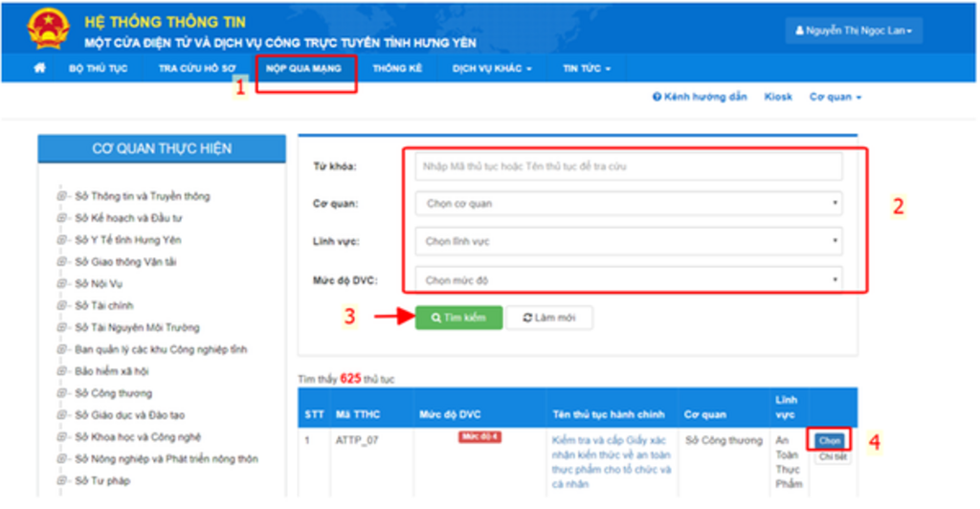The height and width of the screenshot is (509, 980).
Task: Open the Lĩnh vực dropdown
Action: point(629,242)
